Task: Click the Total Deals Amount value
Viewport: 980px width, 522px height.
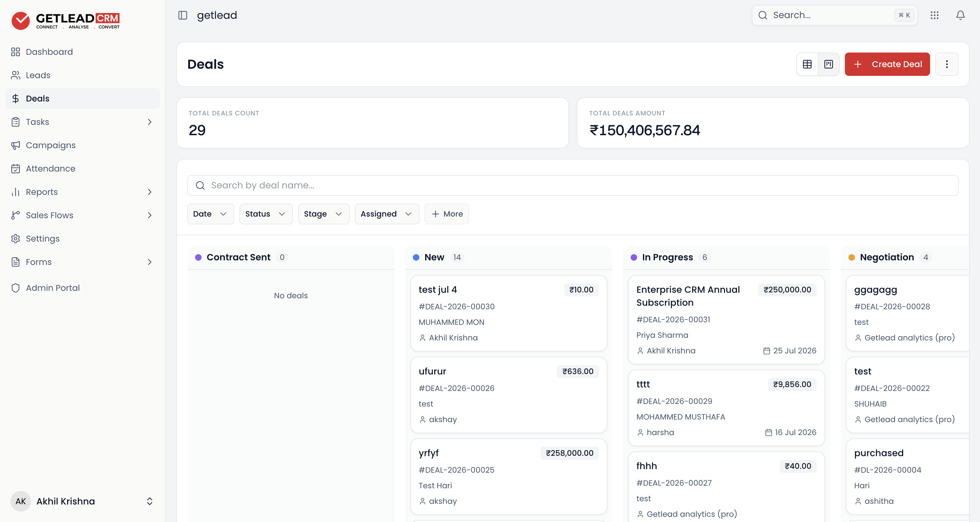Action: [x=645, y=130]
